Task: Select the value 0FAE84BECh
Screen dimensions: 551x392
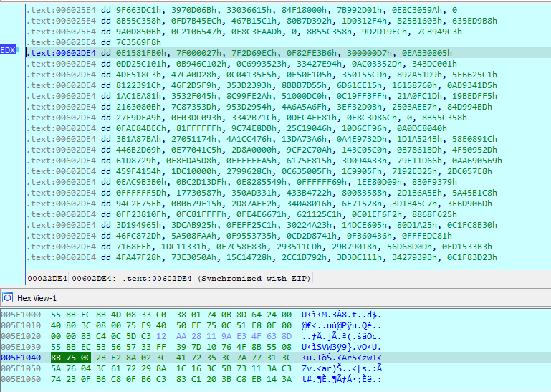Action: pyautogui.click(x=141, y=128)
